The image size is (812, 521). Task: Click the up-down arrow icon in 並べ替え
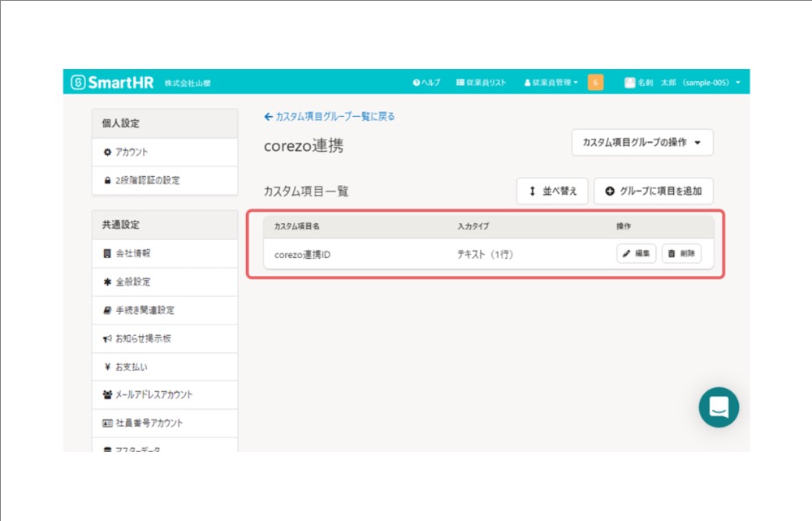533,192
